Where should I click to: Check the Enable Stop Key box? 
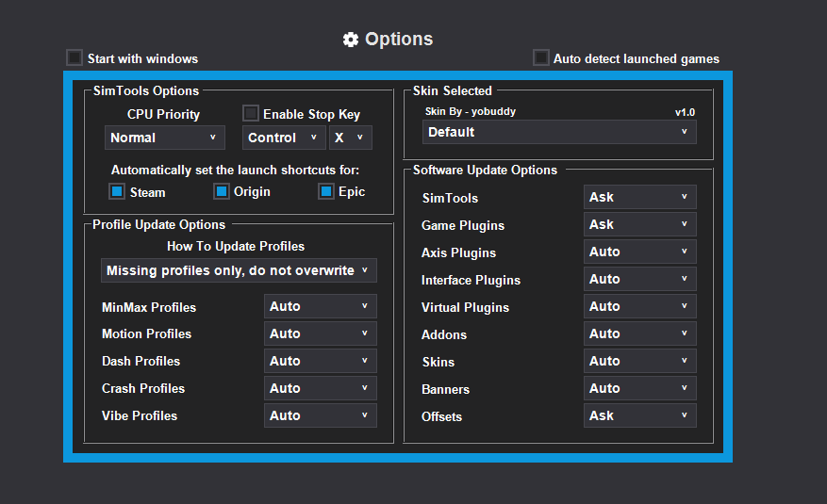[251, 114]
